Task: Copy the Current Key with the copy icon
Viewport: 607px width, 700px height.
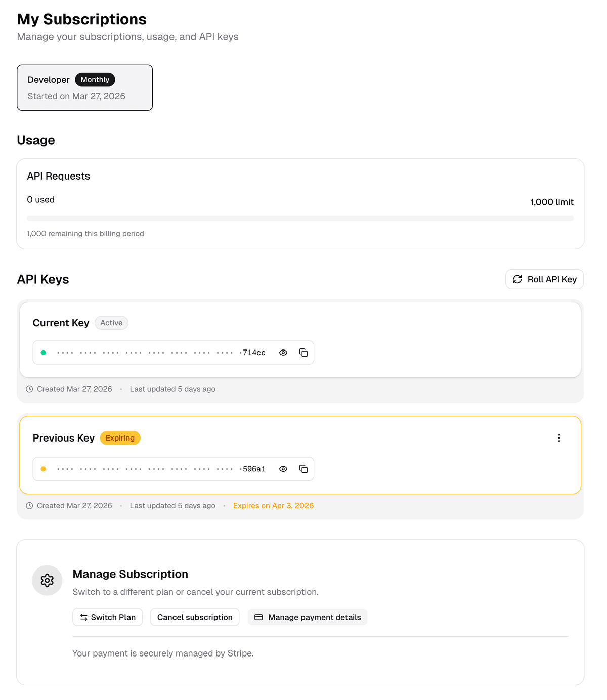Action: pos(303,353)
